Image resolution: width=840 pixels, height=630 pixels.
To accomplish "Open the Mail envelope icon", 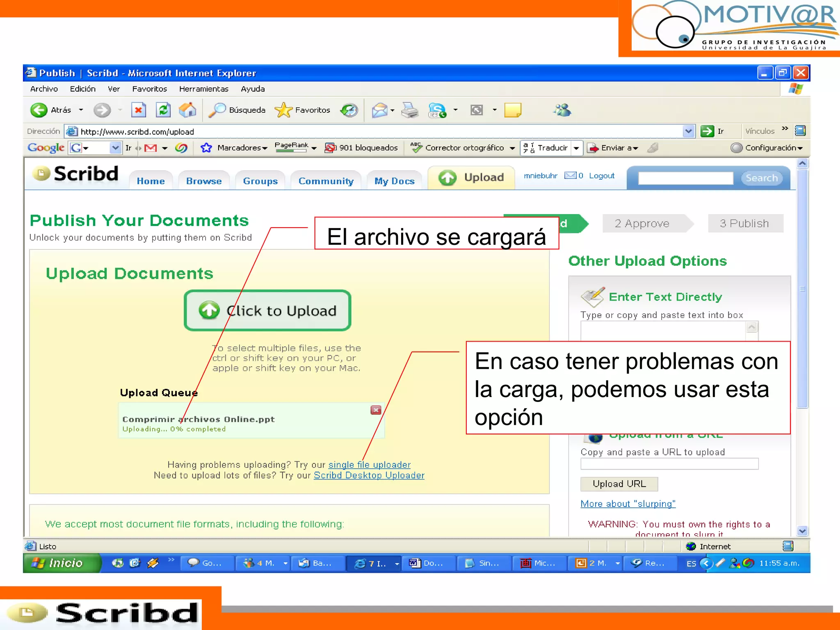I will coord(379,110).
